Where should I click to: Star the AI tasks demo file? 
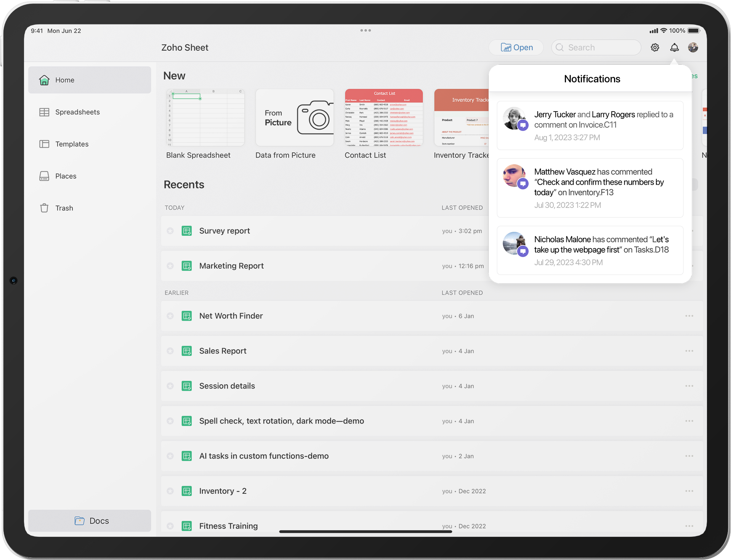coord(170,456)
